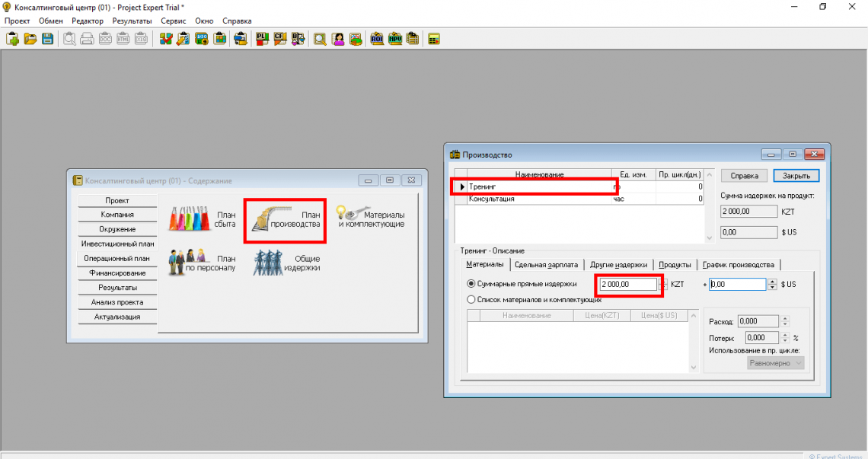
Task: Open the PL profit-loss report icon
Action: coord(262,39)
